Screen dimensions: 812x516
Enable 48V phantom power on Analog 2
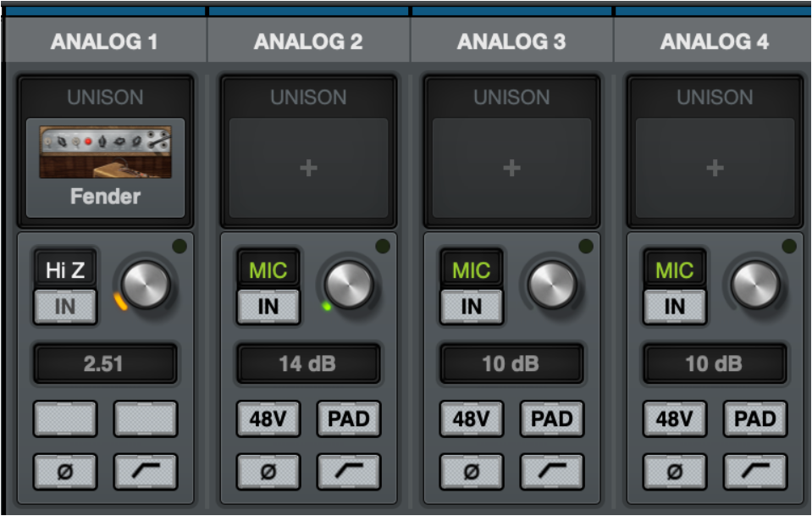click(268, 419)
